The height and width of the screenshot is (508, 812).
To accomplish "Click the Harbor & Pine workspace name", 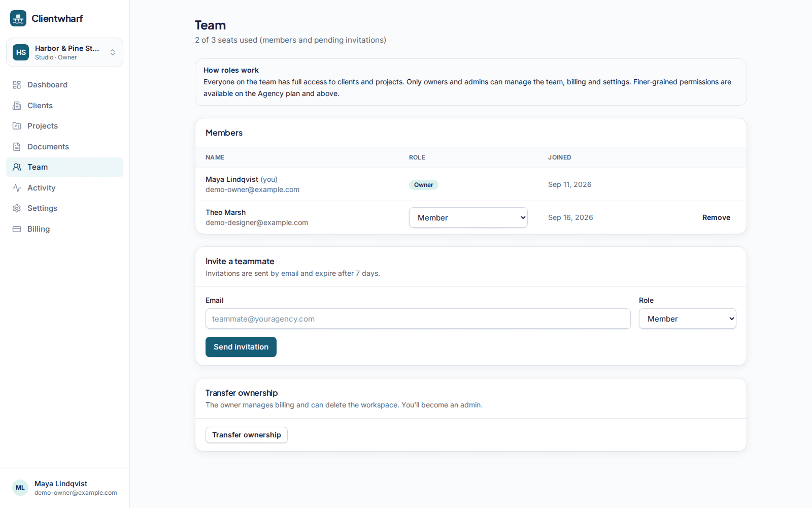I will 67,48.
